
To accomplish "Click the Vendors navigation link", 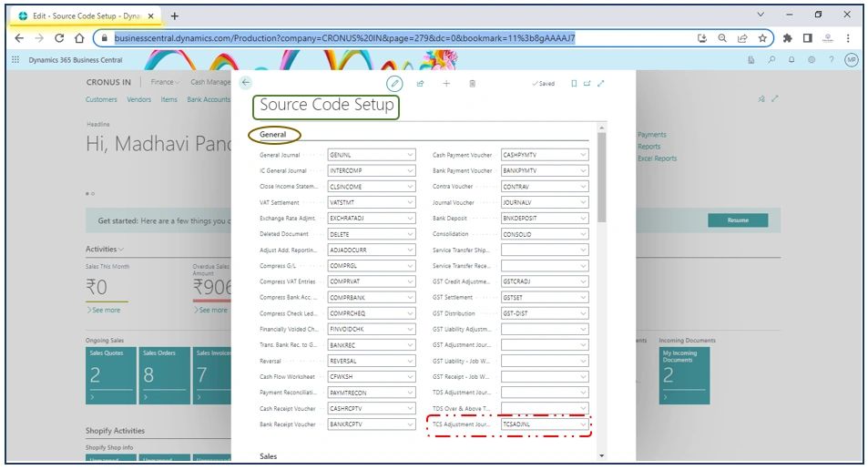I will (x=138, y=99).
